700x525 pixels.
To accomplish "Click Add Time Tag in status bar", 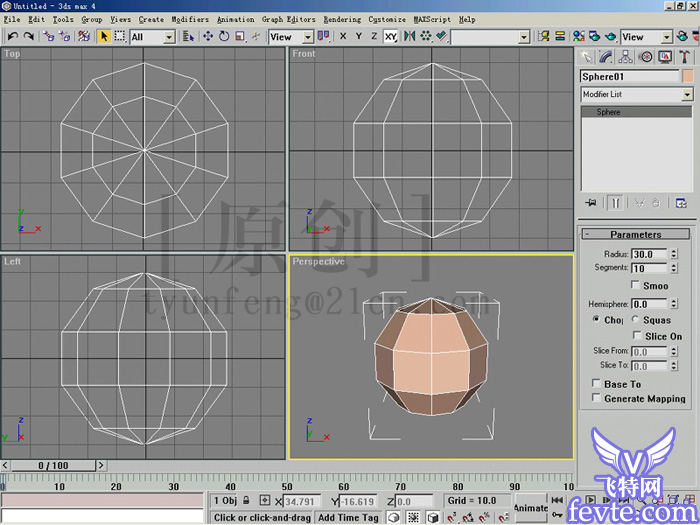I will coord(348,517).
